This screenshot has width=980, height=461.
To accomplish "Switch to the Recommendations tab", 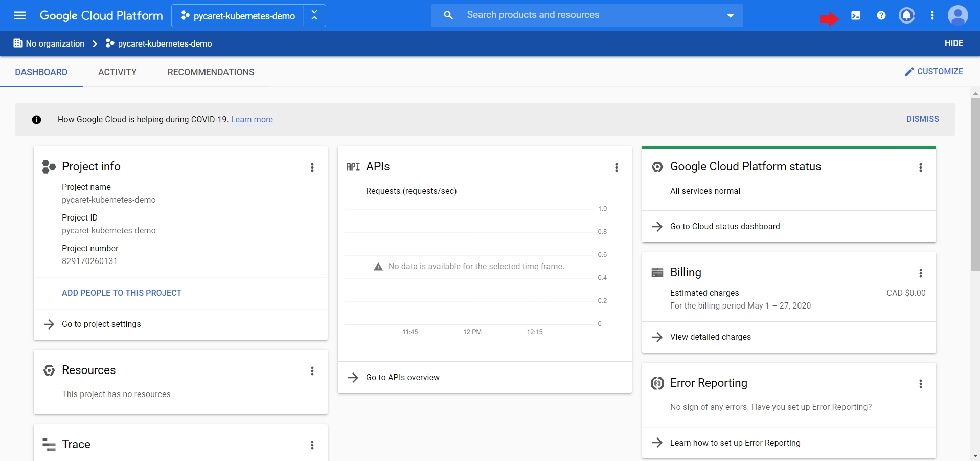I will [211, 72].
